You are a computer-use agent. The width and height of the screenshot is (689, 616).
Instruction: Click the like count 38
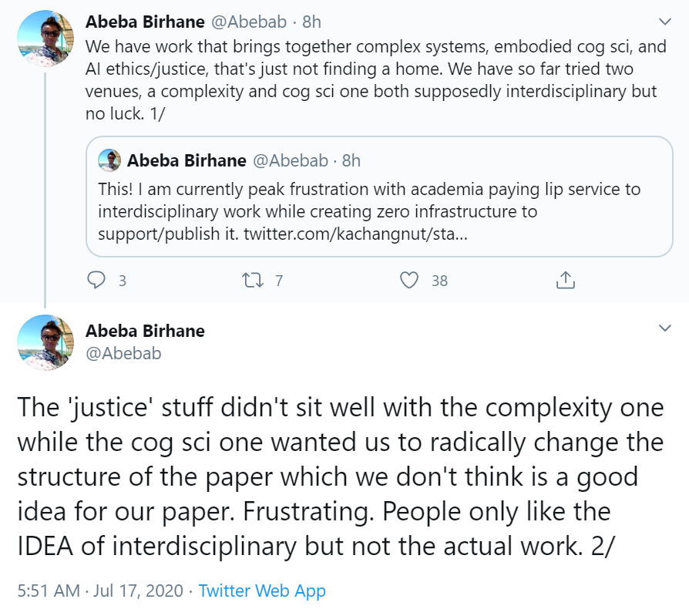[x=439, y=281]
